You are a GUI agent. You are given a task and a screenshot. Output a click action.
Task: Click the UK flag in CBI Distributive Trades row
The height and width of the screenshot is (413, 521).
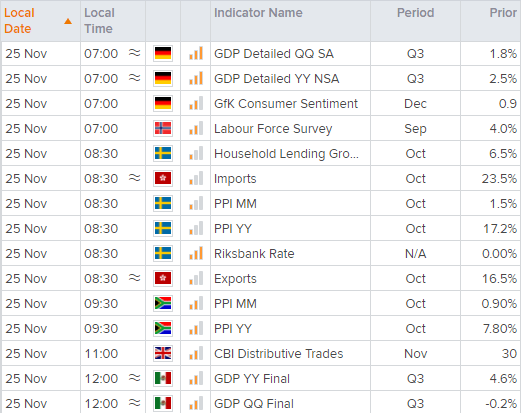pyautogui.click(x=163, y=353)
